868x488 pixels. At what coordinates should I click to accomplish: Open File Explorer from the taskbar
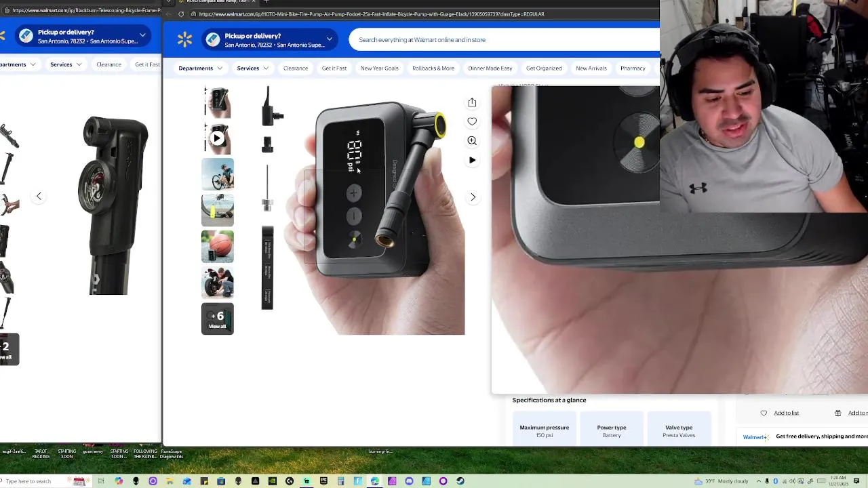click(x=170, y=481)
